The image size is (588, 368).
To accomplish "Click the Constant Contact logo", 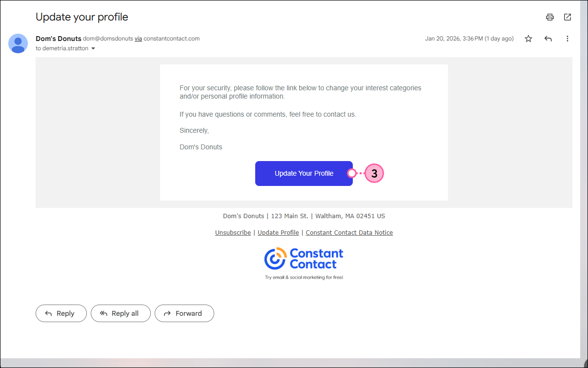I will (304, 258).
